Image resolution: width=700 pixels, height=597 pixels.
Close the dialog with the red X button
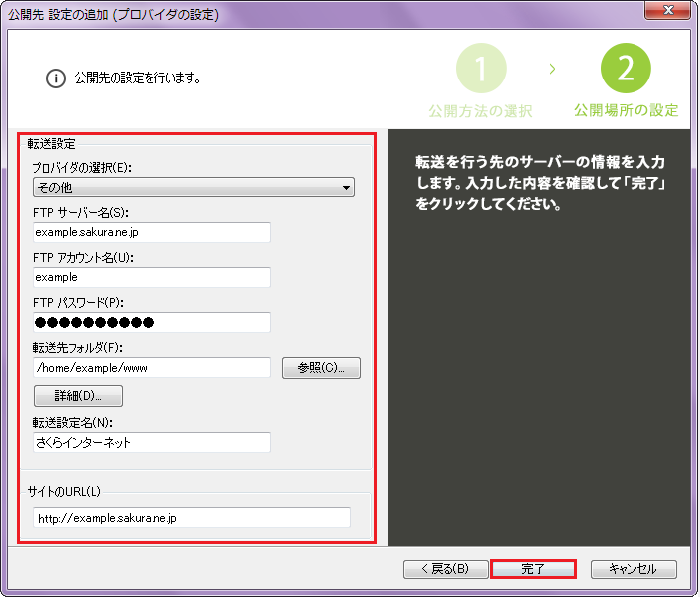pyautogui.click(x=665, y=14)
